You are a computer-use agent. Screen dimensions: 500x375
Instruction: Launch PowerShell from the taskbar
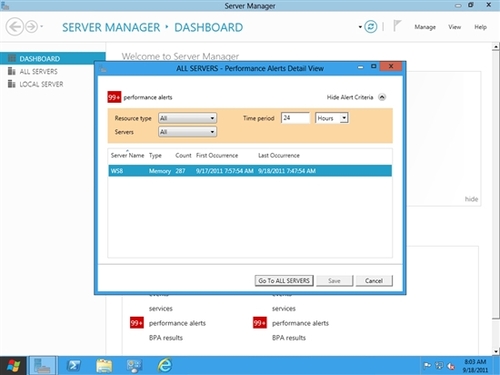[x=73, y=366]
